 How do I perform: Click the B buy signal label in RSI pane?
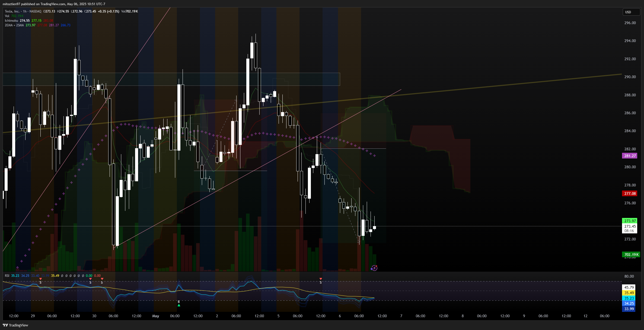click(x=179, y=302)
